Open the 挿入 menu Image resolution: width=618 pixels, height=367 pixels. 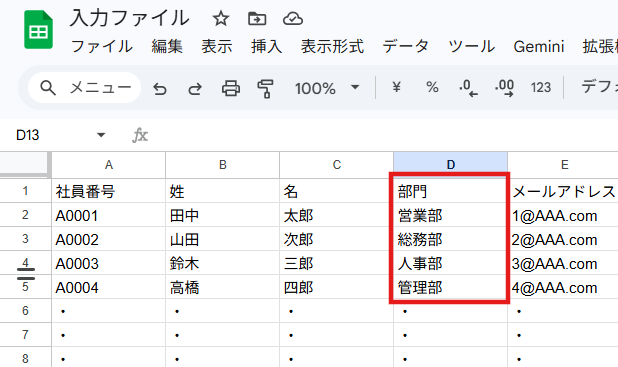click(266, 47)
